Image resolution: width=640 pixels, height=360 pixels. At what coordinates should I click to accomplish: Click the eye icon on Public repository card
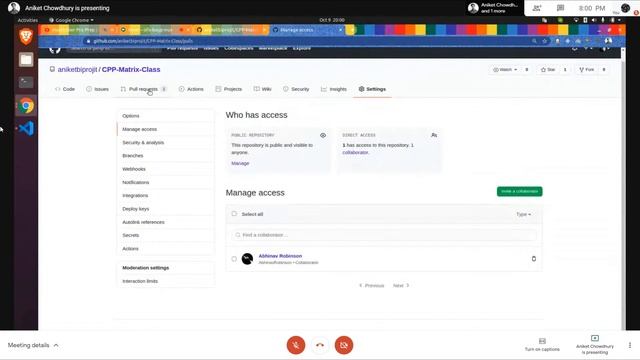pyautogui.click(x=323, y=135)
